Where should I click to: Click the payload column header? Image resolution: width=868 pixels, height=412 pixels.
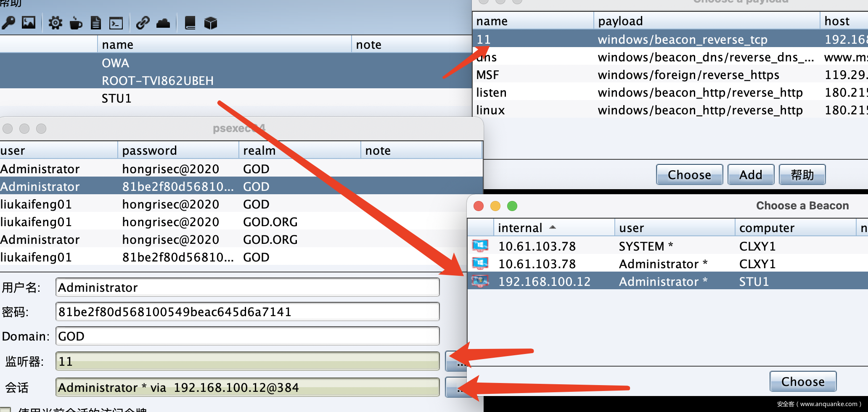707,21
